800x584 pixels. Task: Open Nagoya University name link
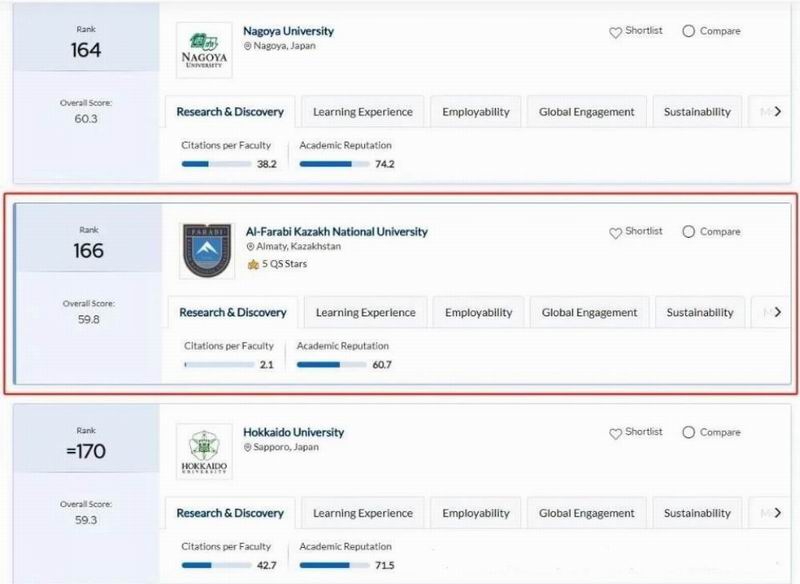click(288, 31)
